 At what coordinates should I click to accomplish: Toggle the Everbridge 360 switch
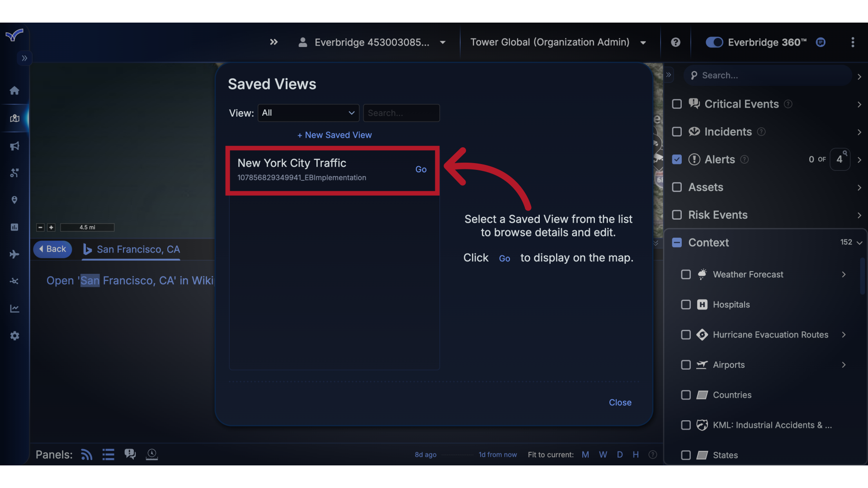point(714,42)
